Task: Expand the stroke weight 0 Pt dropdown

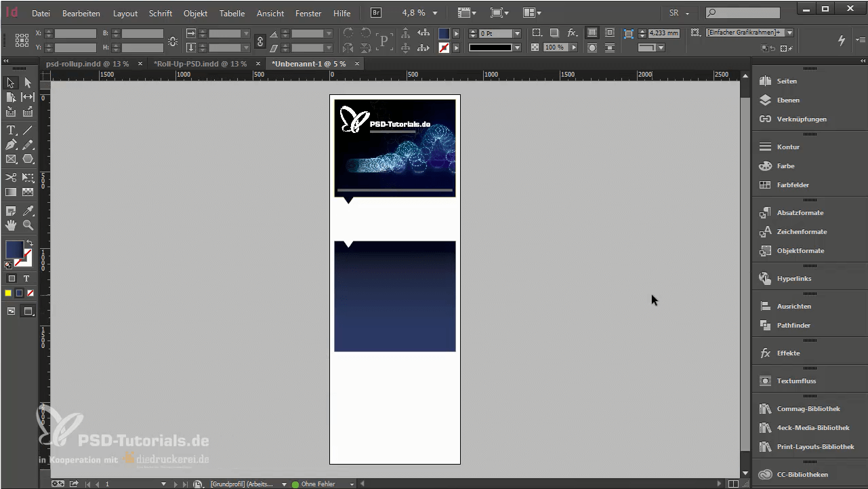Action: click(x=517, y=33)
